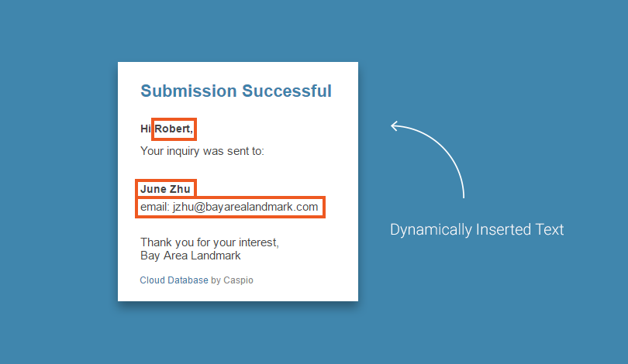Click the Bay Area Landmark signature

coord(191,256)
